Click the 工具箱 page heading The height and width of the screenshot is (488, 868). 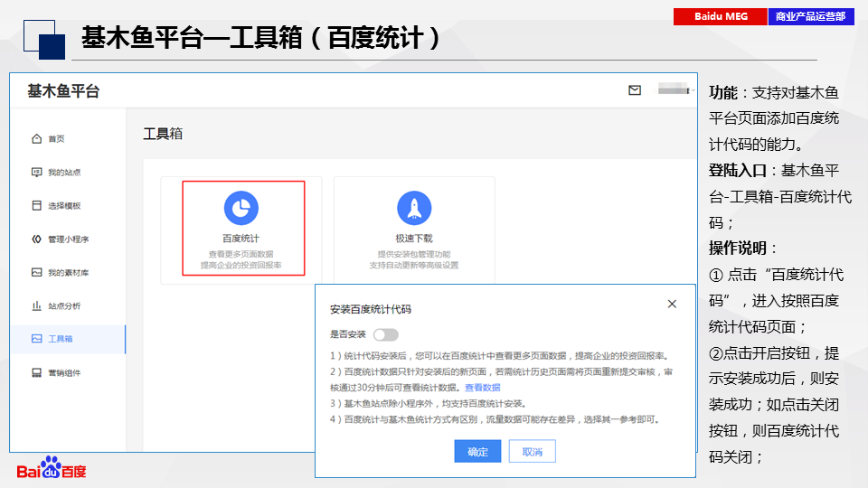(x=163, y=134)
